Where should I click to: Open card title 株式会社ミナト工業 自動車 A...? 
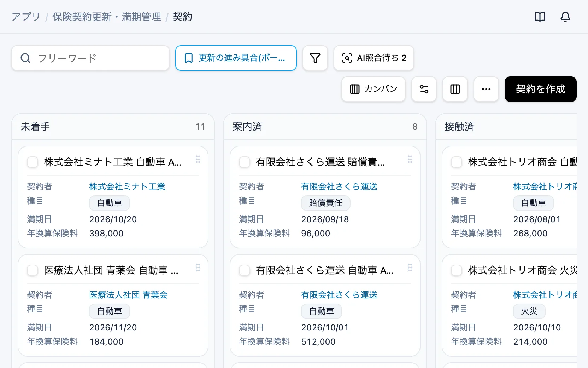(112, 162)
